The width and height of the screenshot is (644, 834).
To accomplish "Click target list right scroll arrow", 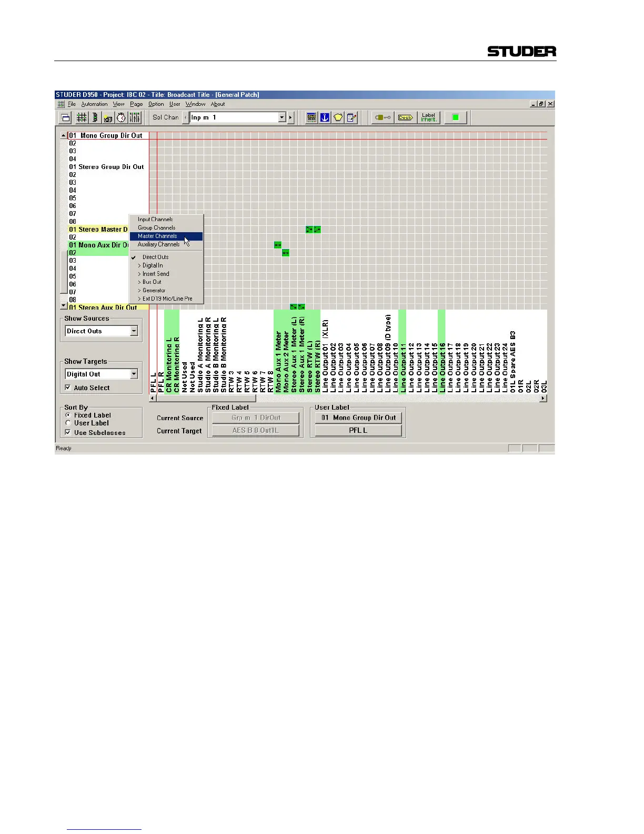I will pos(544,399).
